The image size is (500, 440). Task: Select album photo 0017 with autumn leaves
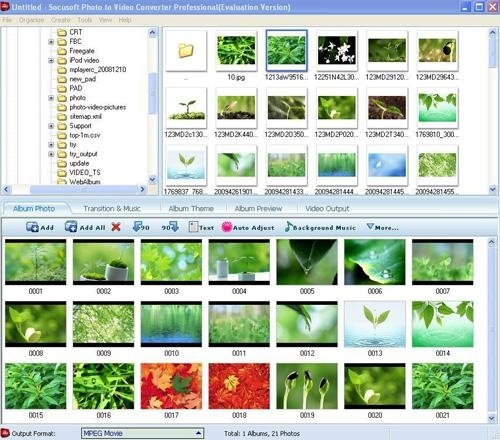click(171, 386)
